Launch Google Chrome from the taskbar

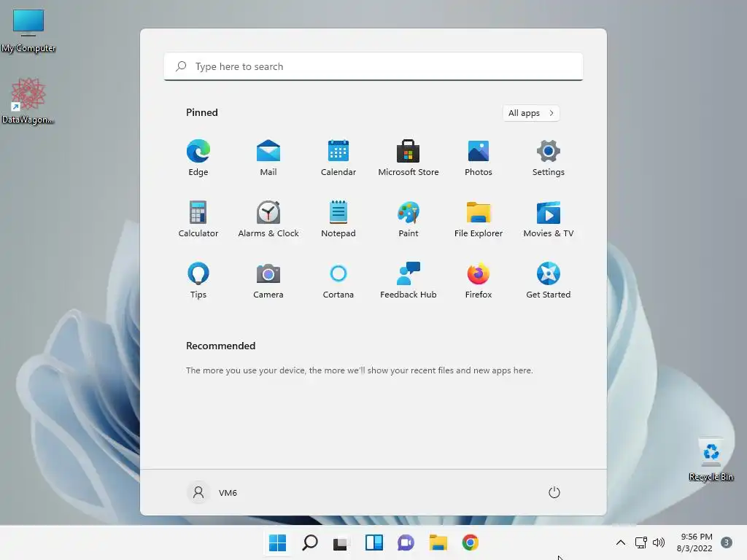pos(471,542)
